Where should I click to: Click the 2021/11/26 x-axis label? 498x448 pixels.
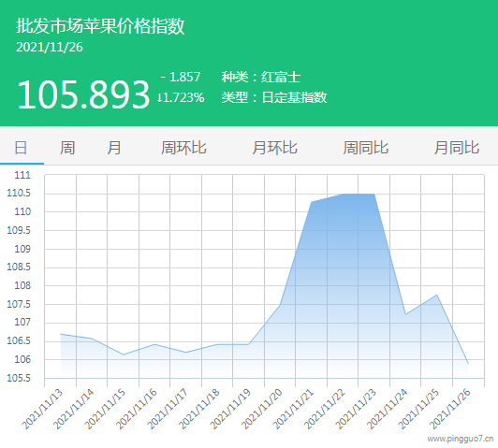click(x=450, y=409)
